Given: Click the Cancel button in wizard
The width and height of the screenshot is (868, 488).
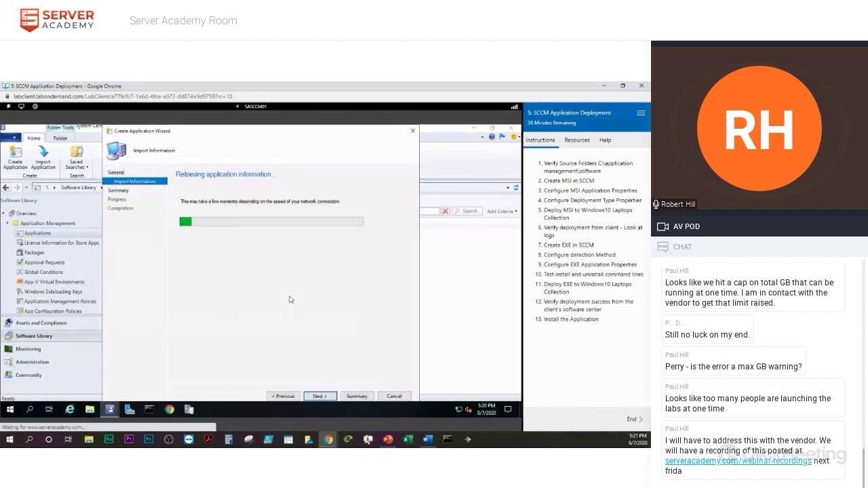Looking at the screenshot, I should pos(394,396).
